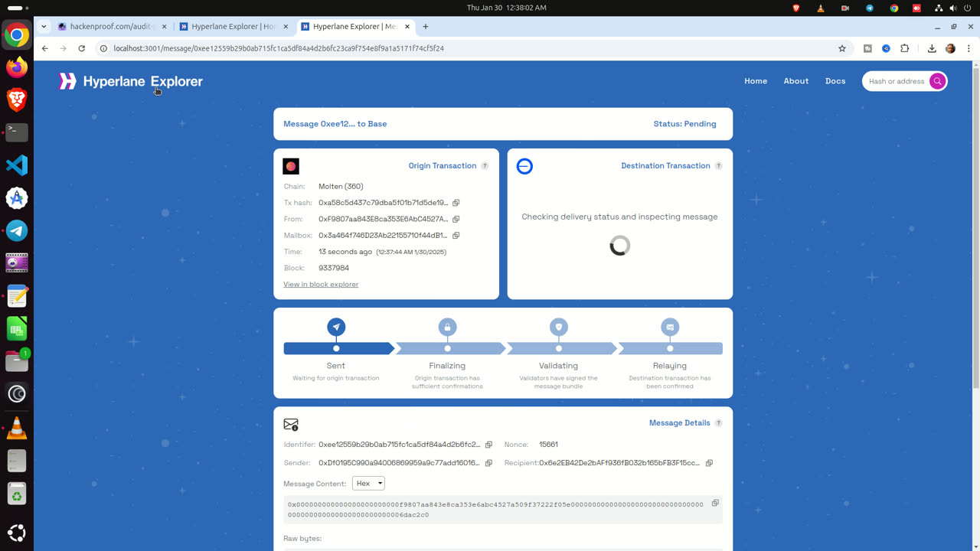Go back to previous page
The height and width of the screenshot is (551, 980).
pyautogui.click(x=45, y=48)
